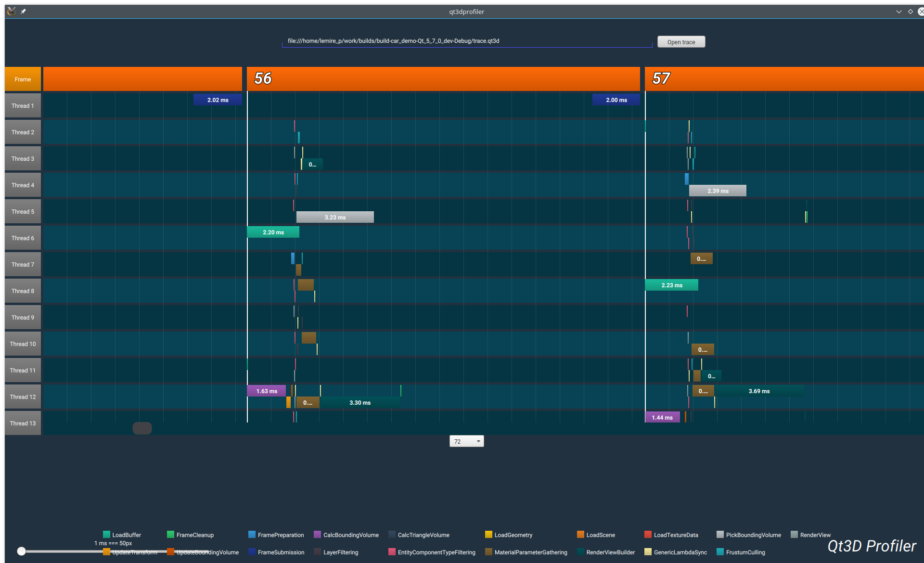This screenshot has width=924, height=563.
Task: Click the CalcBoundingVolume legend color swatch
Action: (317, 535)
